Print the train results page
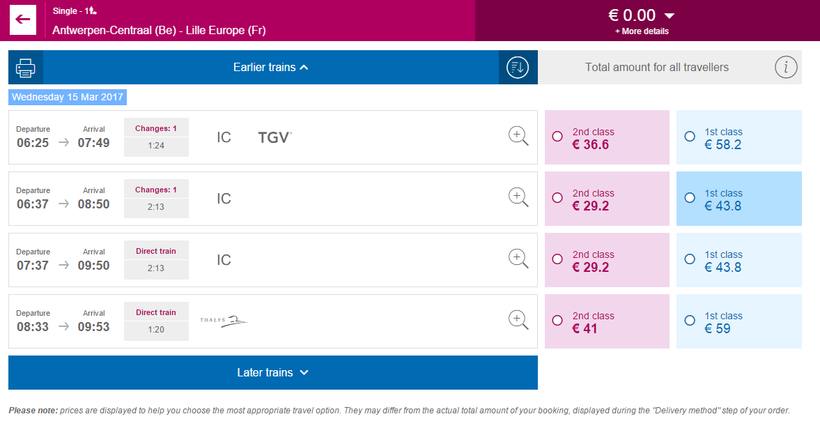 pyautogui.click(x=25, y=68)
